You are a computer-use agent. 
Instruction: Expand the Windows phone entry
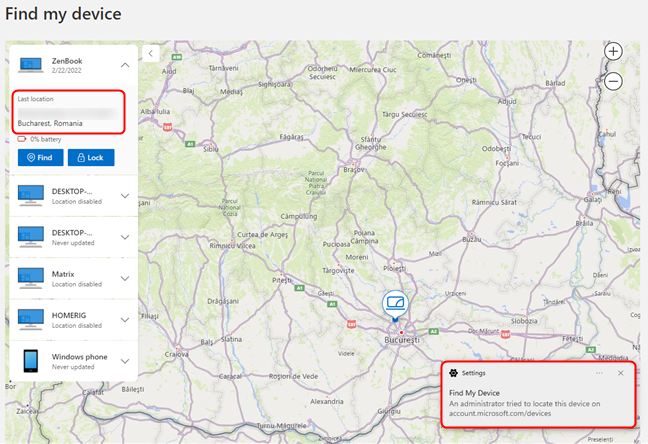(x=125, y=361)
